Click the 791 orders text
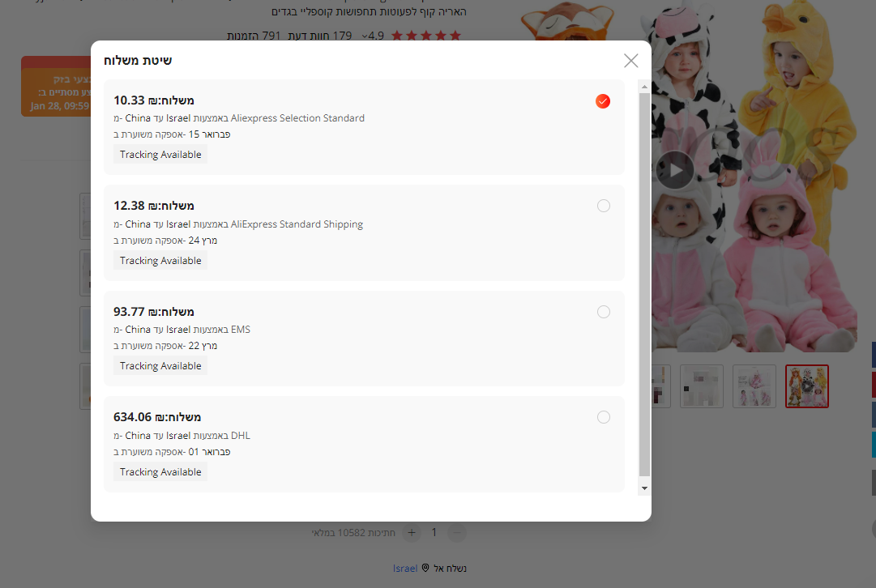Viewport: 876px width, 588px height. click(254, 36)
